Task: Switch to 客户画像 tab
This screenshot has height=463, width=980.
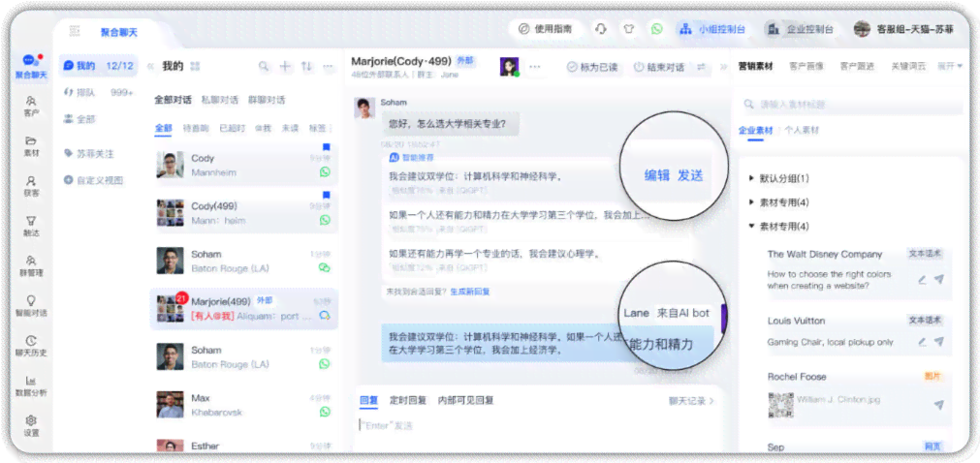Action: point(806,66)
